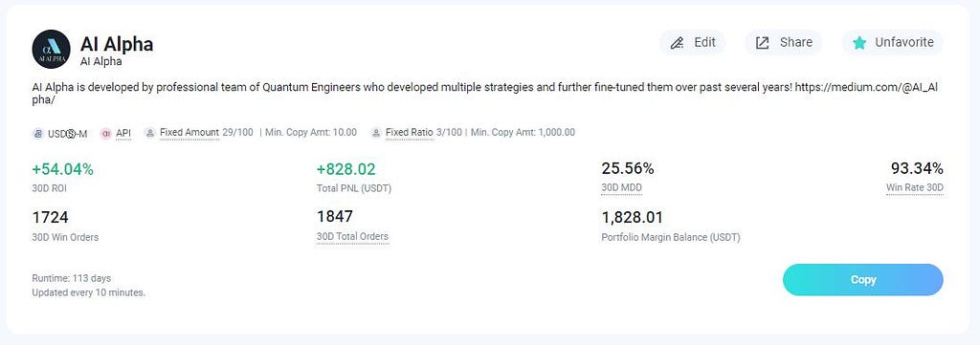
Task: Click the 30D MDD label
Action: point(621,187)
